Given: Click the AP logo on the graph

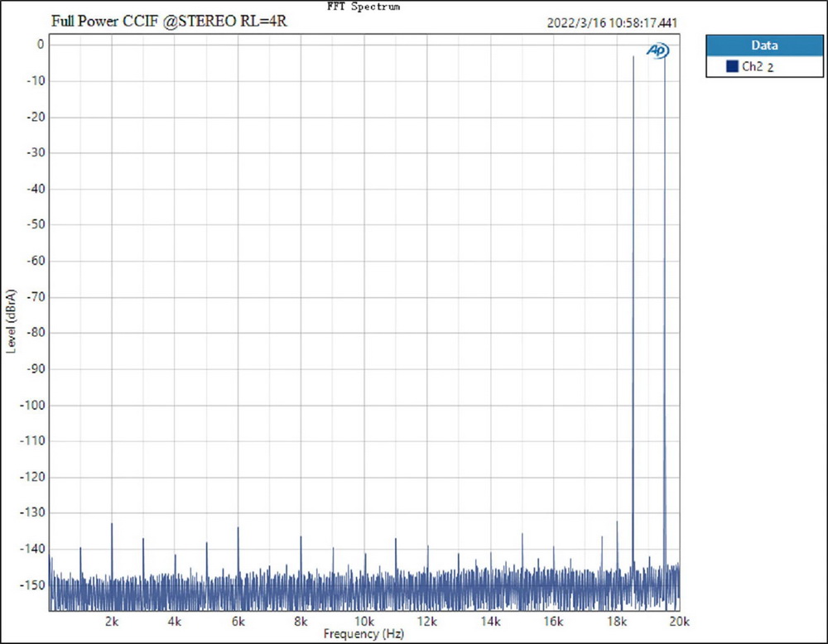Looking at the screenshot, I should [657, 51].
